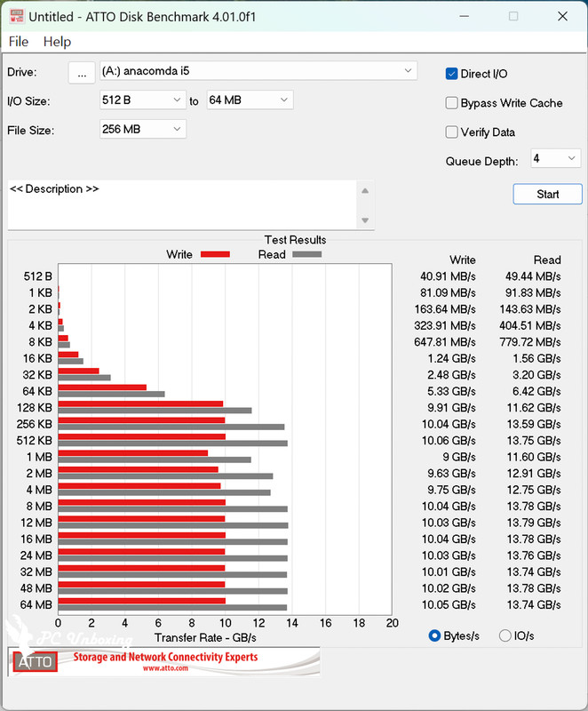Image resolution: width=588 pixels, height=711 pixels.
Task: Click the Start button
Action: pyautogui.click(x=547, y=194)
